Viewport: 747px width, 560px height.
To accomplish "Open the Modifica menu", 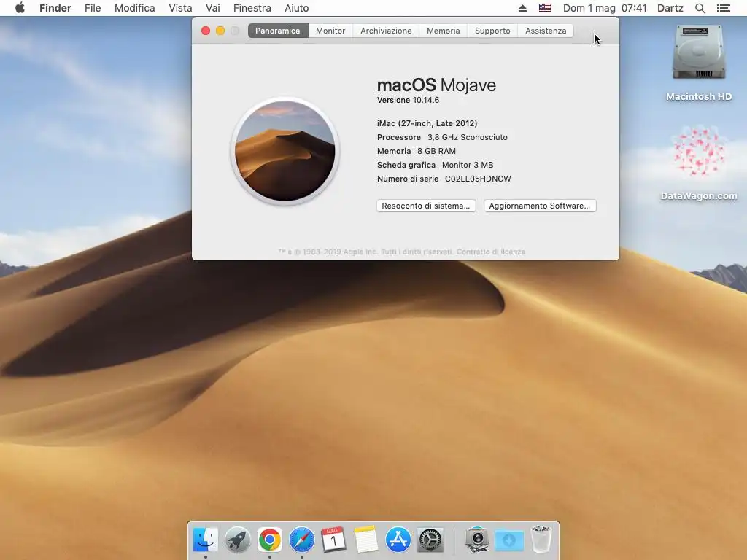I will [134, 8].
